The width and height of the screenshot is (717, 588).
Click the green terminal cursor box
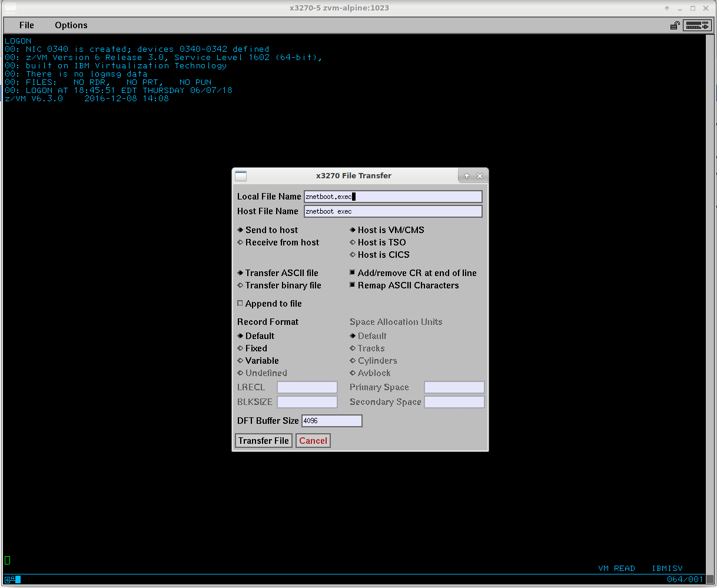(x=7, y=560)
